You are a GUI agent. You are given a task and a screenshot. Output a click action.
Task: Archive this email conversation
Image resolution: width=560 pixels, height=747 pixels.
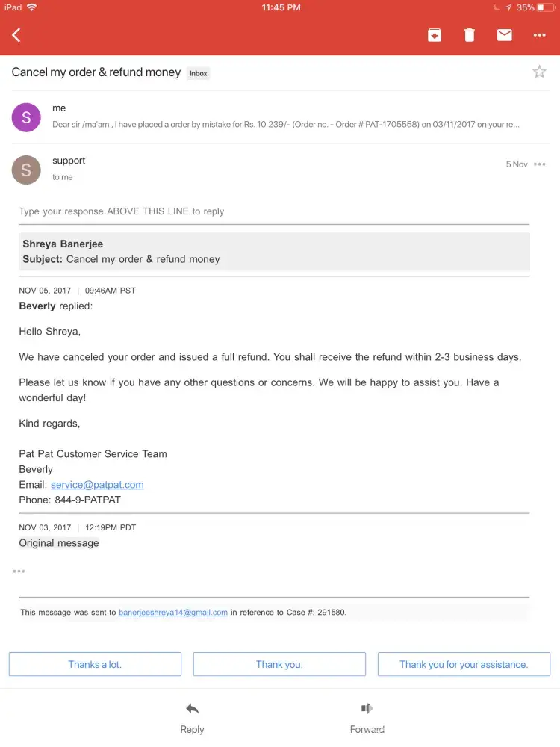435,35
